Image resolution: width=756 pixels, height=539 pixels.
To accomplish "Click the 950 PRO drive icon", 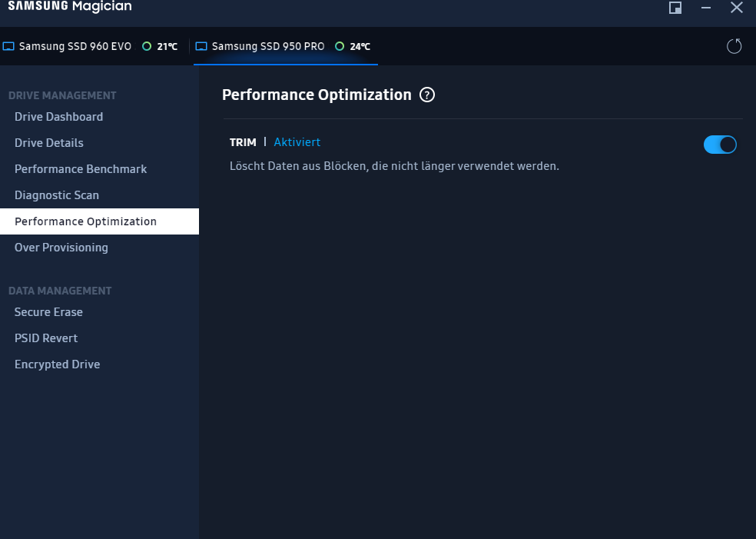I will tap(201, 46).
